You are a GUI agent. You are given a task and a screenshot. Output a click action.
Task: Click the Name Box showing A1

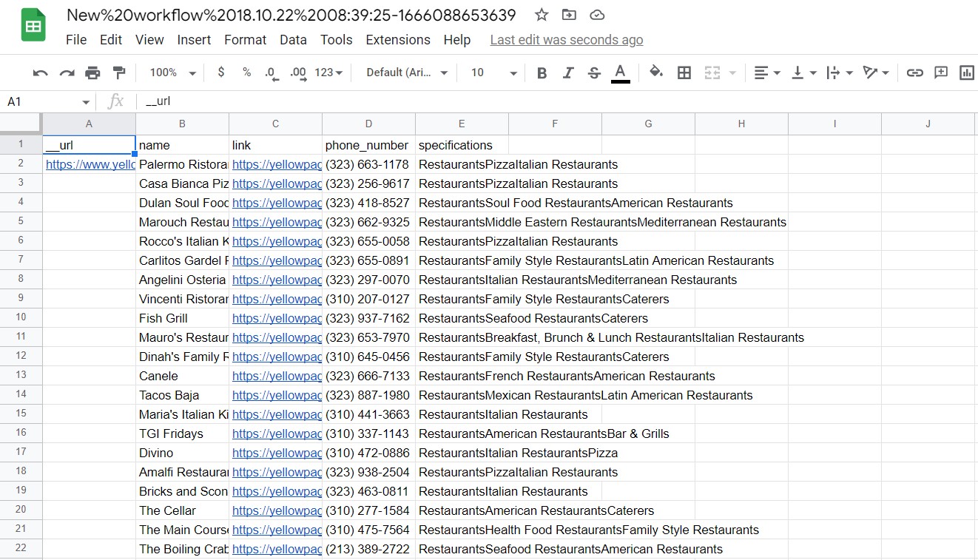[x=46, y=101]
